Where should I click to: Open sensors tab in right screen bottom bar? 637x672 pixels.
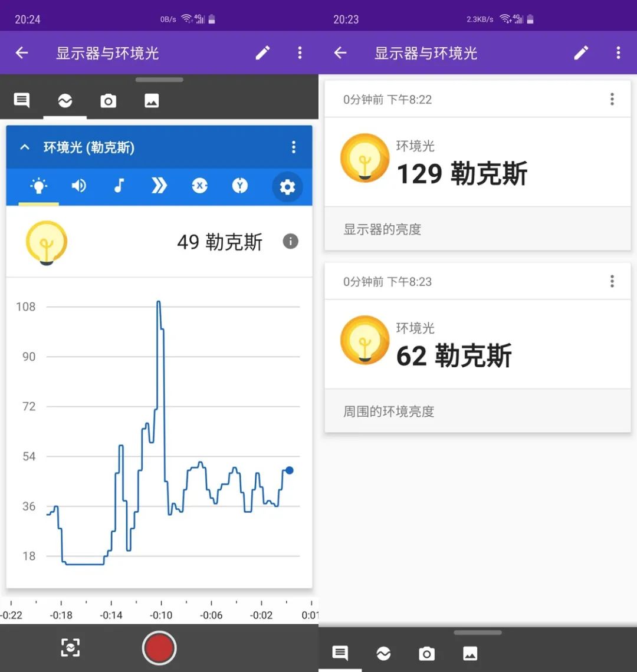[383, 653]
